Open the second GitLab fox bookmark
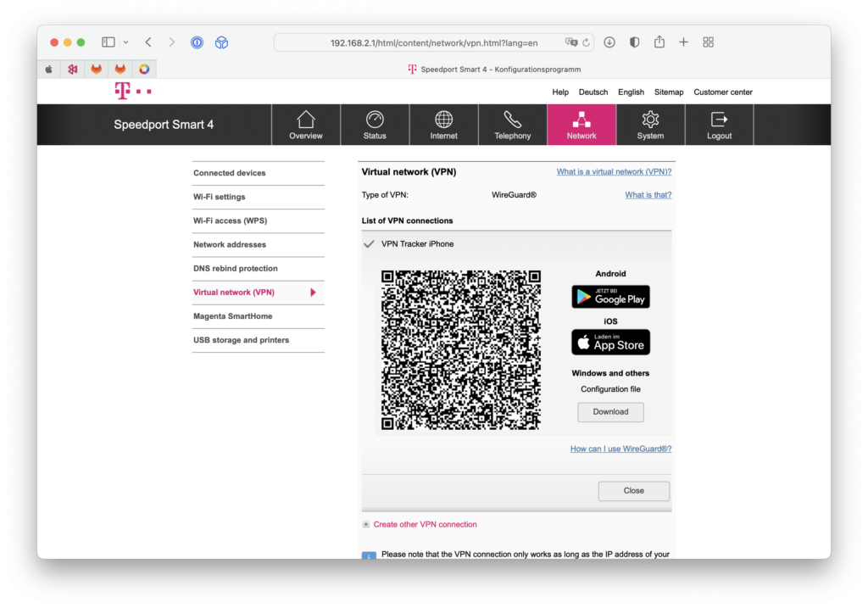This screenshot has height=608, width=868. pyautogui.click(x=120, y=70)
